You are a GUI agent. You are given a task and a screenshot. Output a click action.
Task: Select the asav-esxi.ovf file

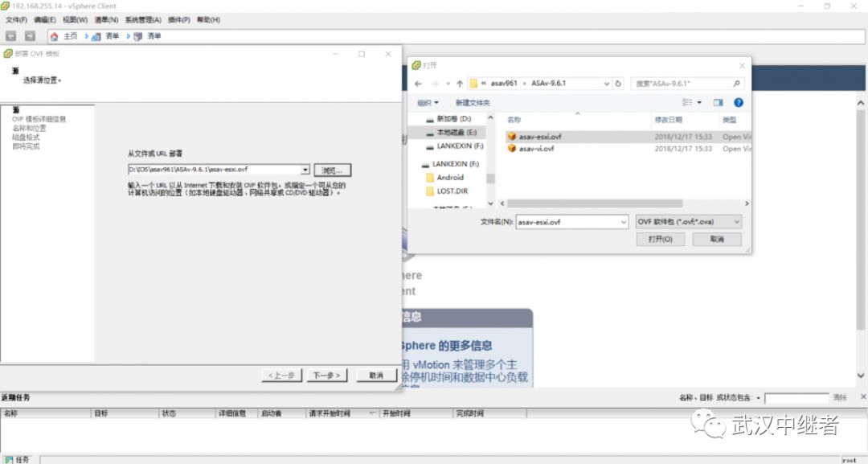(540, 137)
